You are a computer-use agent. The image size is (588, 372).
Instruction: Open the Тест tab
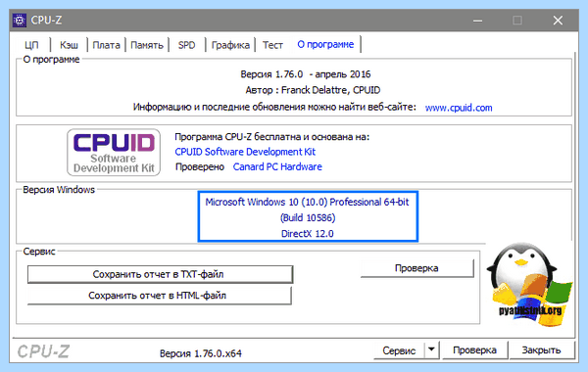click(272, 45)
